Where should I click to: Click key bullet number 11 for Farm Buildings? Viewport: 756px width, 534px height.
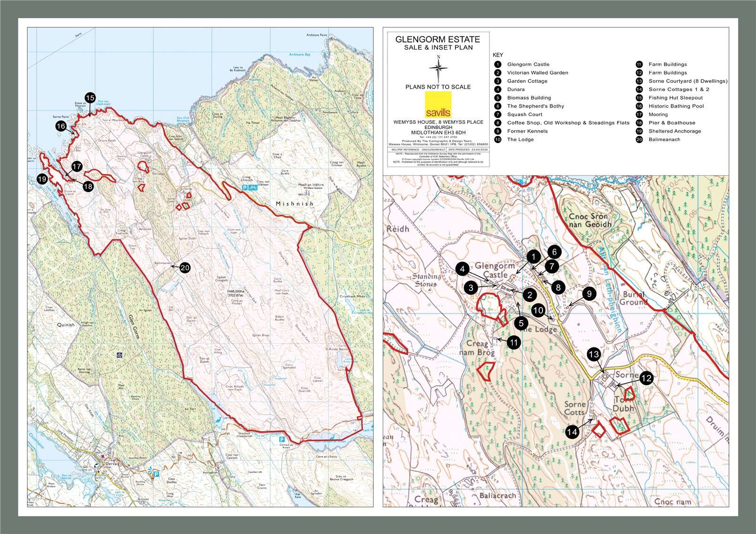[639, 64]
